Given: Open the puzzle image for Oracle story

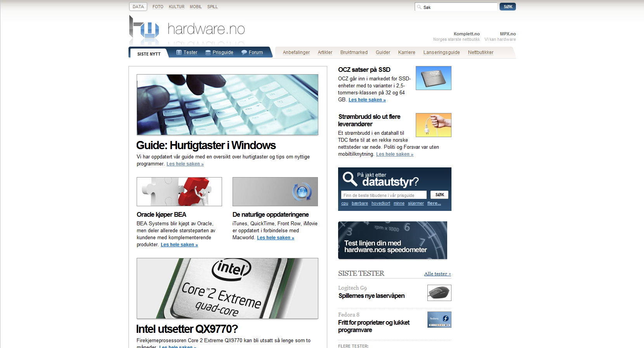Looking at the screenshot, I should (179, 192).
